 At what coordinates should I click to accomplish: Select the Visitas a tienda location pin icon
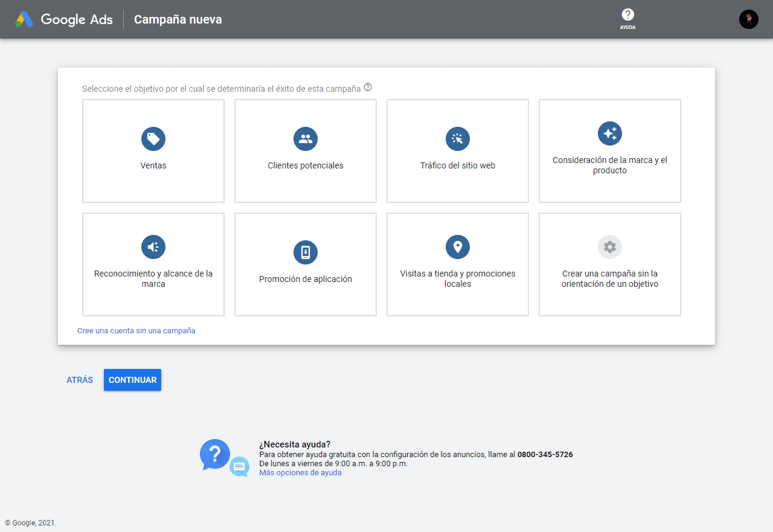coord(457,246)
